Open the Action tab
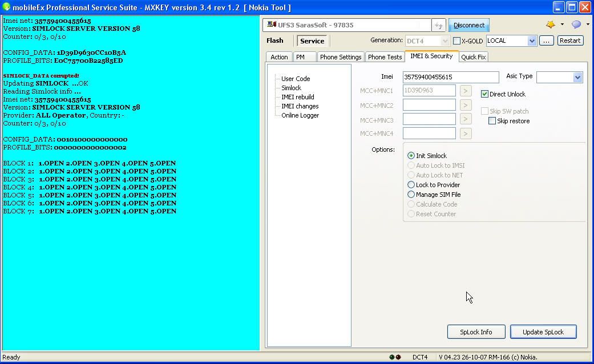594x364 pixels. pyautogui.click(x=279, y=57)
